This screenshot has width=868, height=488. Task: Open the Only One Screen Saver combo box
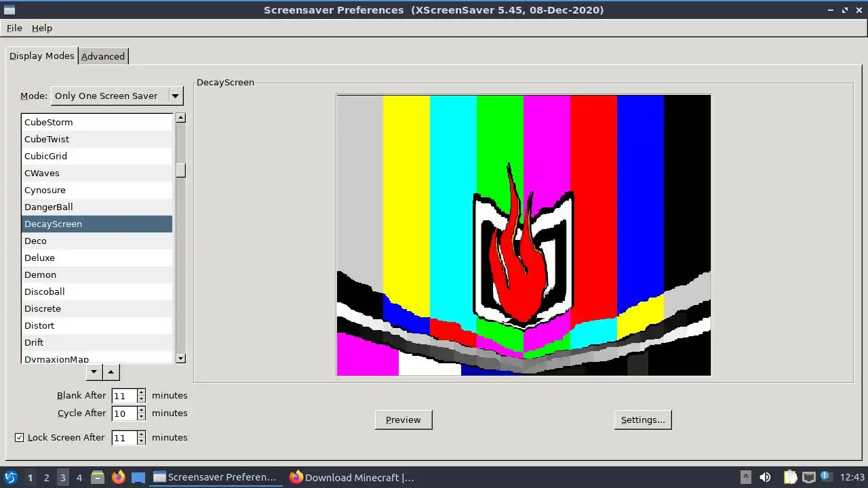(117, 96)
